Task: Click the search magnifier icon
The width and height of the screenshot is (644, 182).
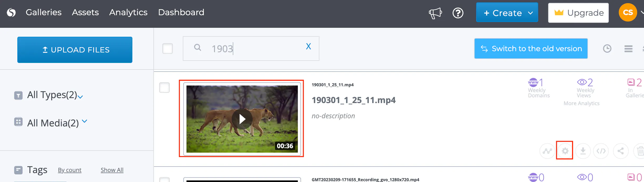Action: coord(198,47)
